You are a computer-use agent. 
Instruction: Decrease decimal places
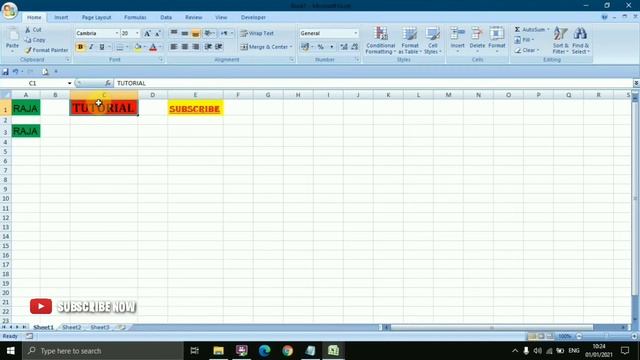click(x=355, y=47)
